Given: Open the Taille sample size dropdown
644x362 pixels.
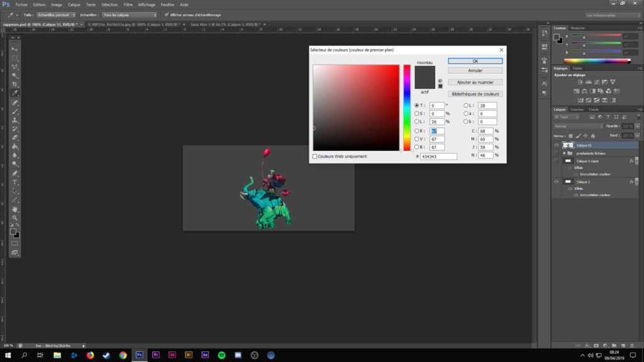Looking at the screenshot, I should click(56, 15).
